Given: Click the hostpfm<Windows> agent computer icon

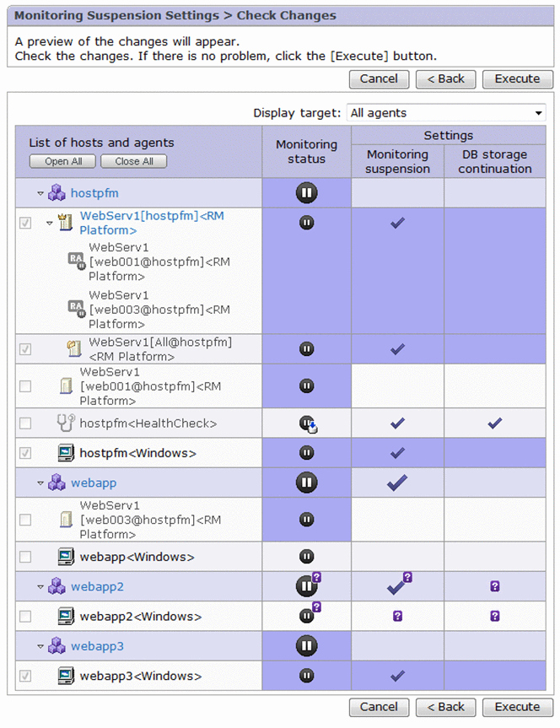Looking at the screenshot, I should coord(66,453).
